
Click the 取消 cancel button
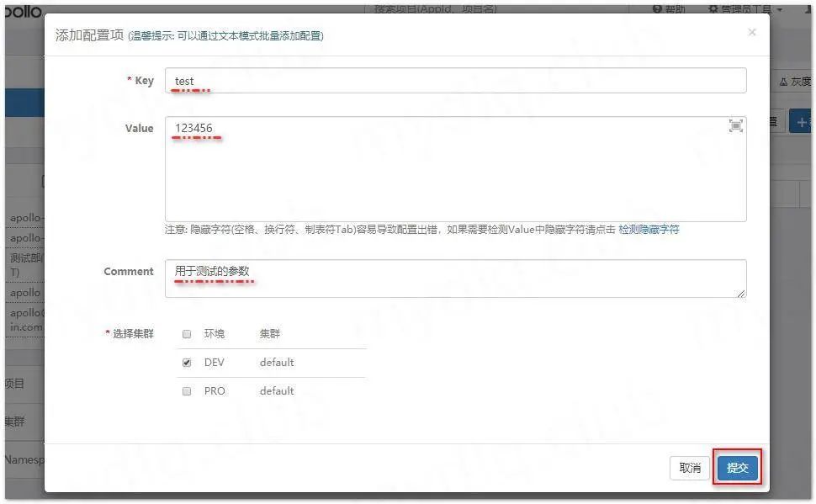click(x=690, y=468)
